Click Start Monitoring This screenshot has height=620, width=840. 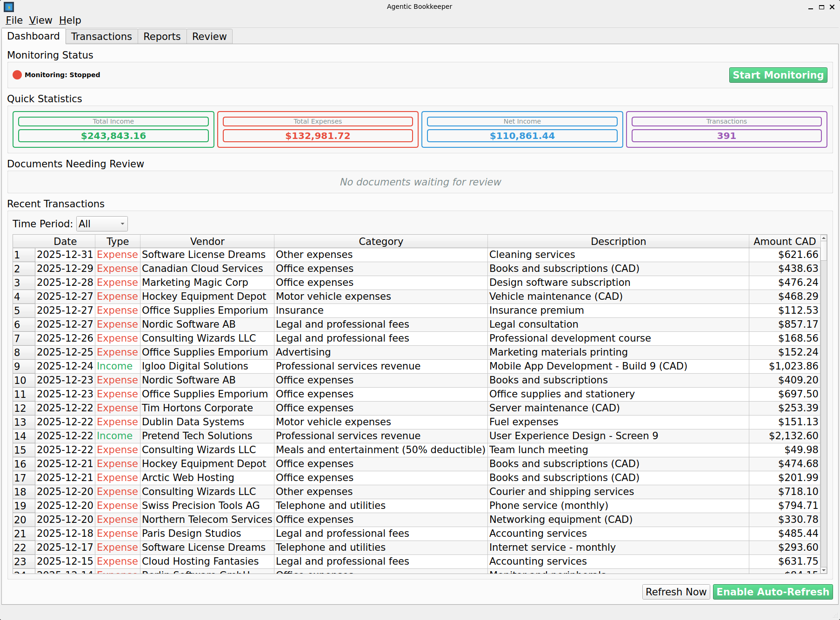(x=778, y=75)
